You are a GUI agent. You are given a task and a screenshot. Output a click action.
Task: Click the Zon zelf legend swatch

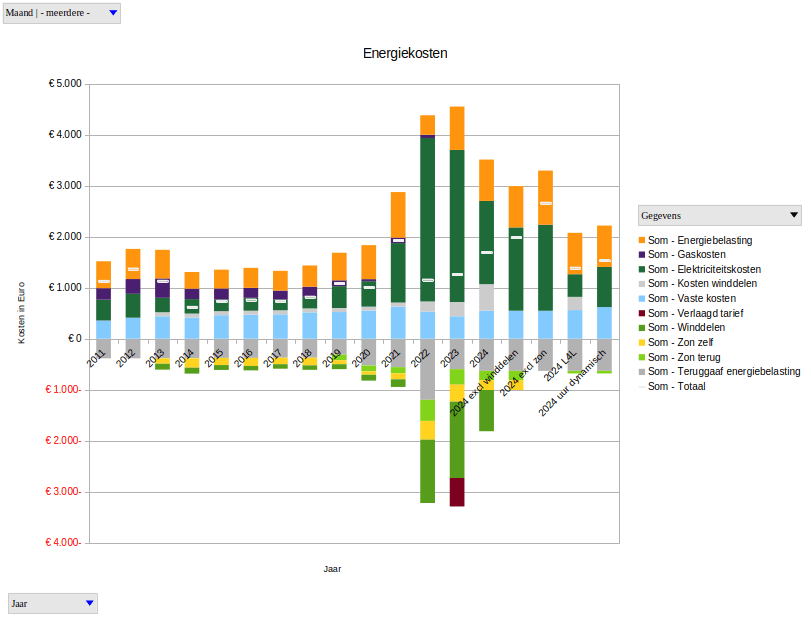point(642,342)
